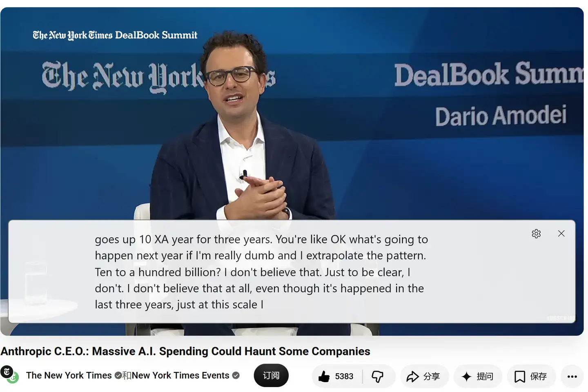Save the video with 保存 button
This screenshot has height=392, width=588.
[x=531, y=376]
